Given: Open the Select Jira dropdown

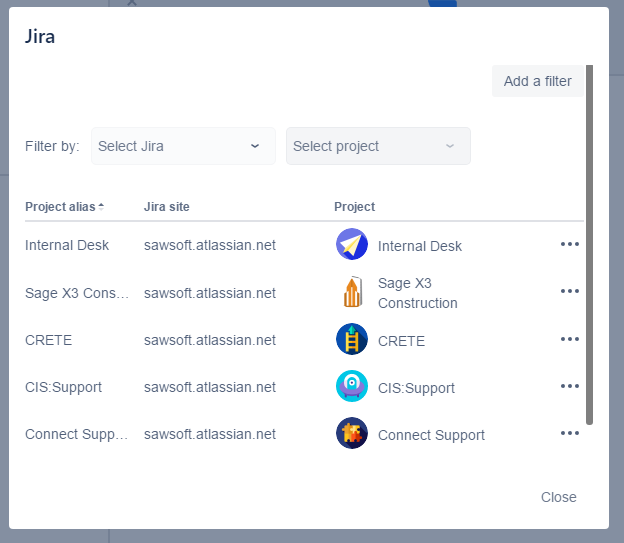Looking at the screenshot, I should point(183,146).
